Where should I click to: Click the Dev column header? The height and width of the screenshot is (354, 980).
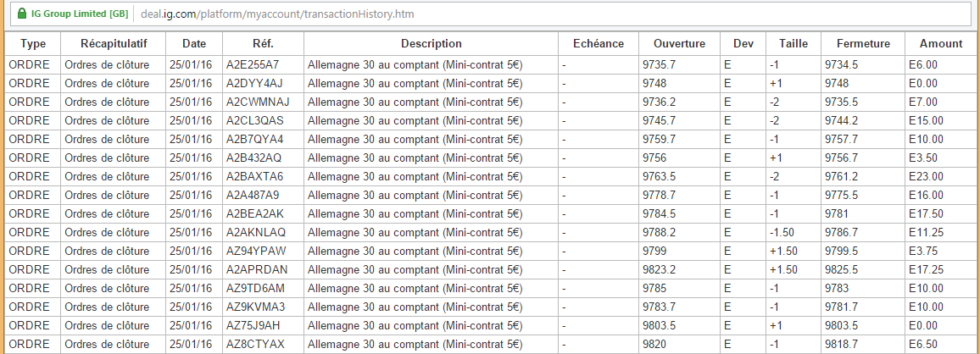(742, 44)
